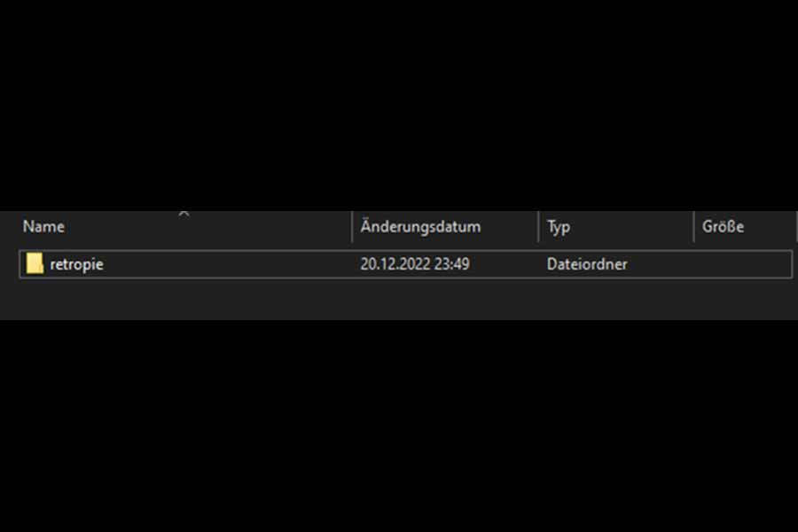798x532 pixels.
Task: Sort files by the Typ column
Action: tap(559, 227)
